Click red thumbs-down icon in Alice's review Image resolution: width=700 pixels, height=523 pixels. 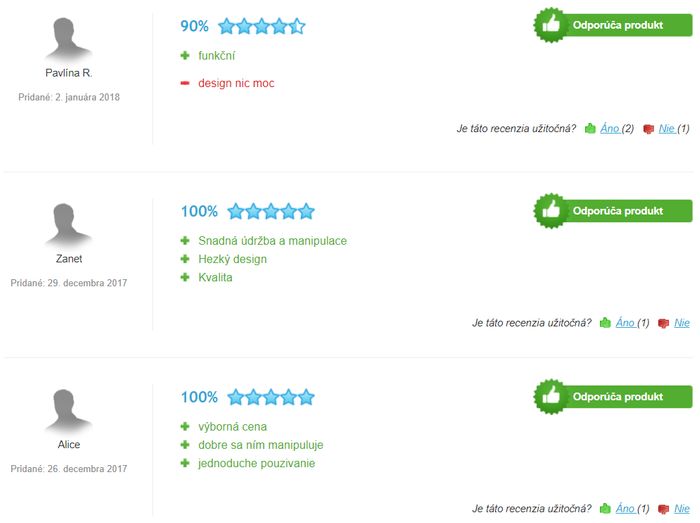click(x=663, y=509)
